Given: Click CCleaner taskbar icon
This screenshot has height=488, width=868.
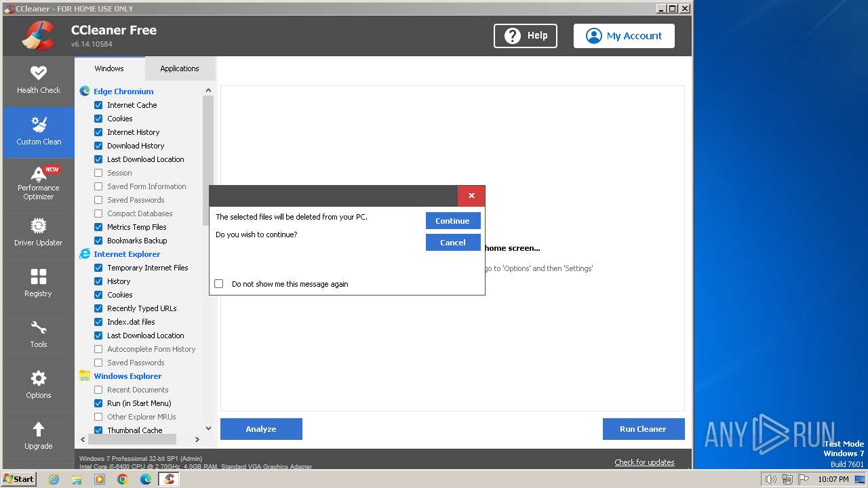Looking at the screenshot, I should click(169, 479).
